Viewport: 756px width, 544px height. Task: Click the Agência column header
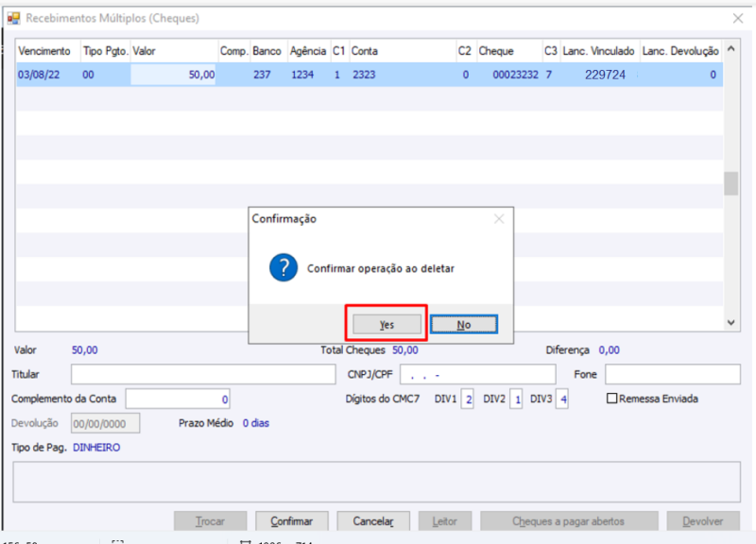pyautogui.click(x=309, y=51)
